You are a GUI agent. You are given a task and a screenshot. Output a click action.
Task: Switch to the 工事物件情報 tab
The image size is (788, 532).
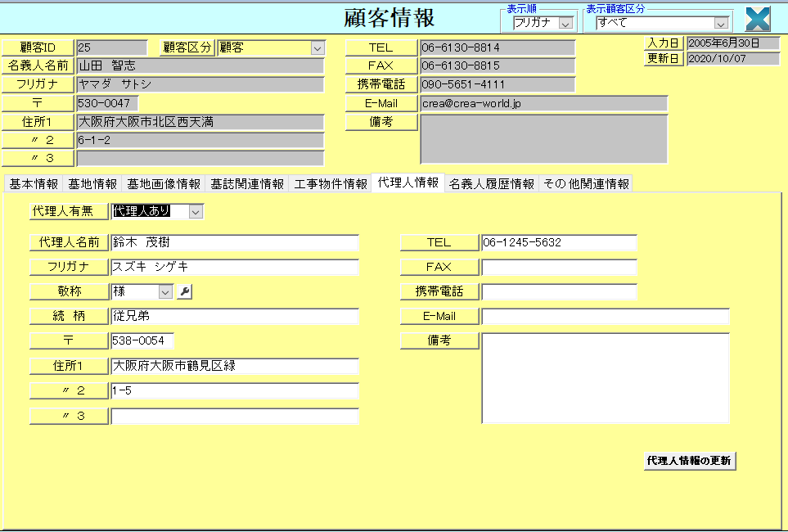point(331,184)
